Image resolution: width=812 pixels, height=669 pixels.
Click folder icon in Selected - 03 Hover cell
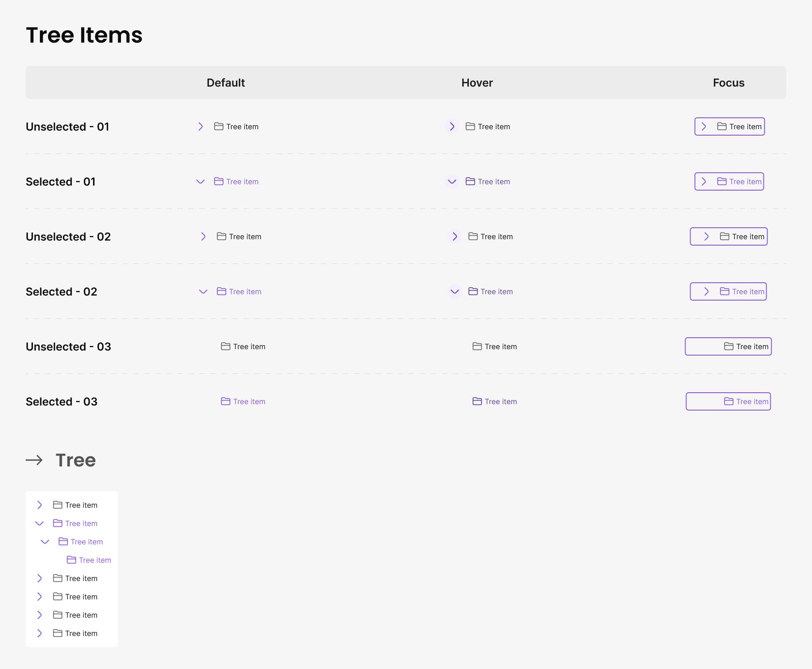point(477,401)
